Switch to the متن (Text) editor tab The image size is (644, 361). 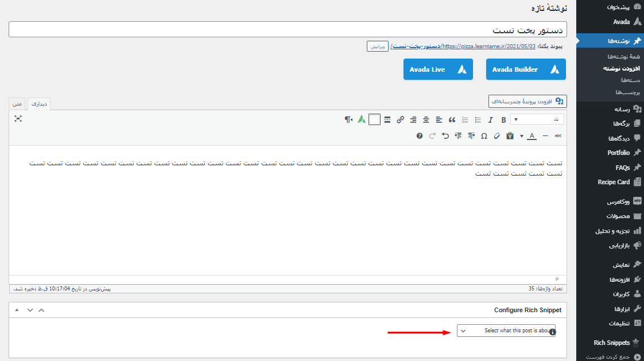(17, 104)
